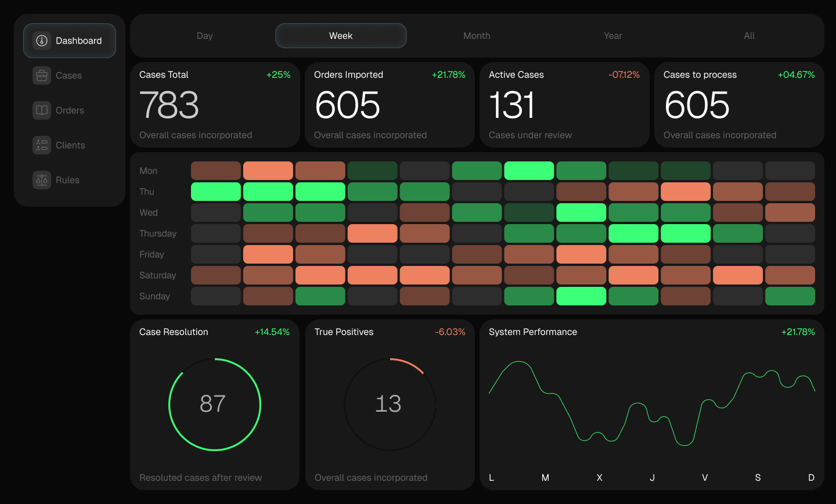Click the -6.03% label on True Positives
The image size is (836, 504).
[x=452, y=332]
